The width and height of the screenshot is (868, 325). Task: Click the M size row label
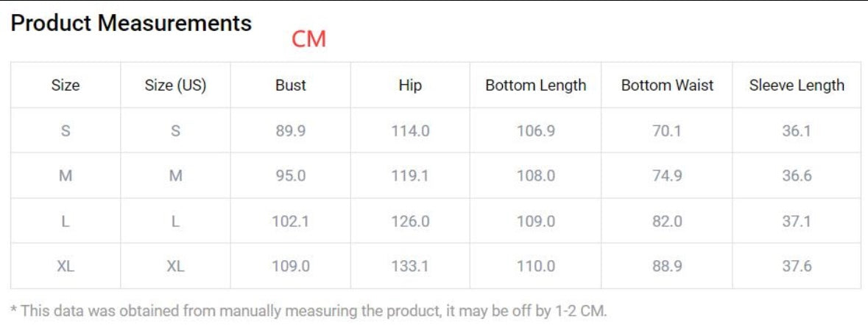coord(66,176)
